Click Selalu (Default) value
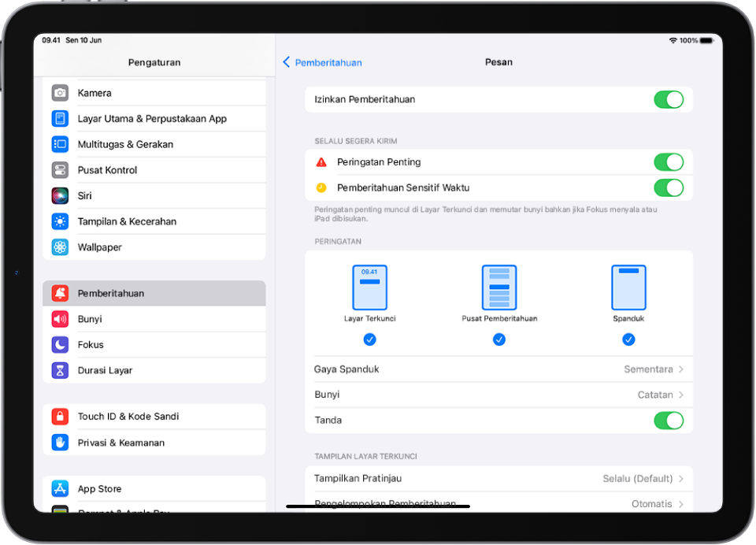 click(637, 478)
